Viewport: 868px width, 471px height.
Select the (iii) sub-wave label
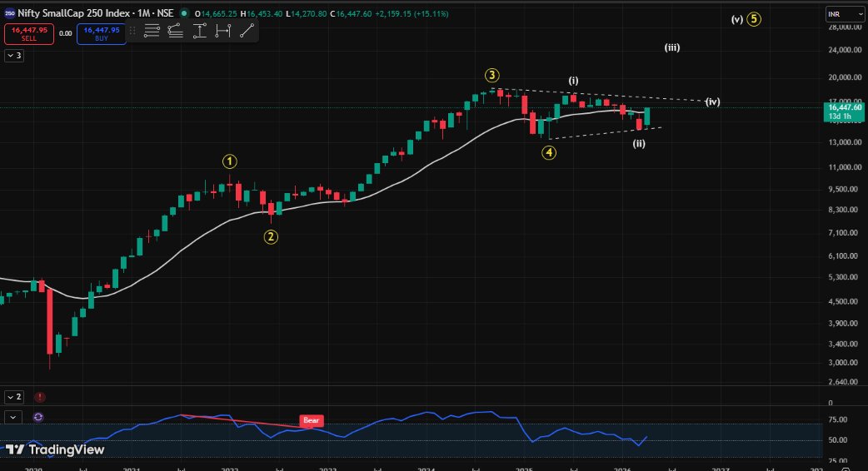click(x=672, y=47)
